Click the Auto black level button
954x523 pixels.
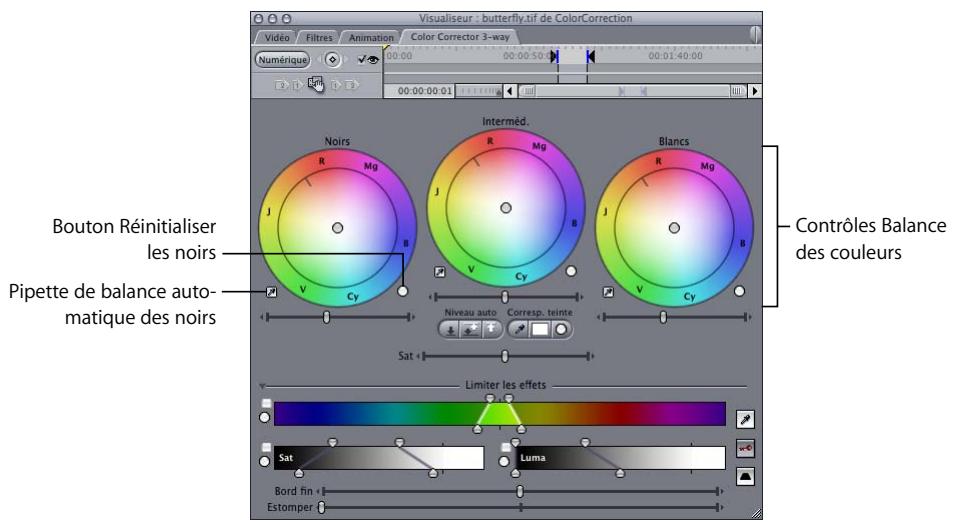pyautogui.click(x=450, y=330)
